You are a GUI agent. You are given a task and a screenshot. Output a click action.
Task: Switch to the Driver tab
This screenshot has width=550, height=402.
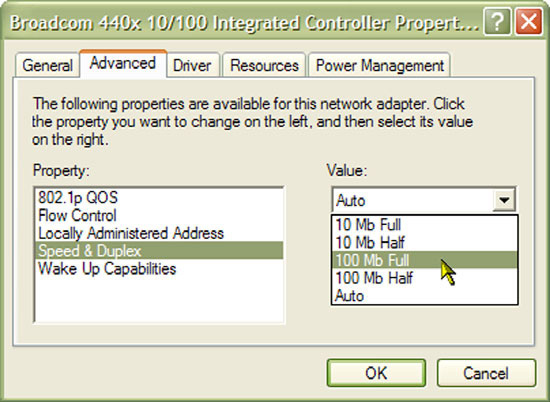pyautogui.click(x=193, y=66)
